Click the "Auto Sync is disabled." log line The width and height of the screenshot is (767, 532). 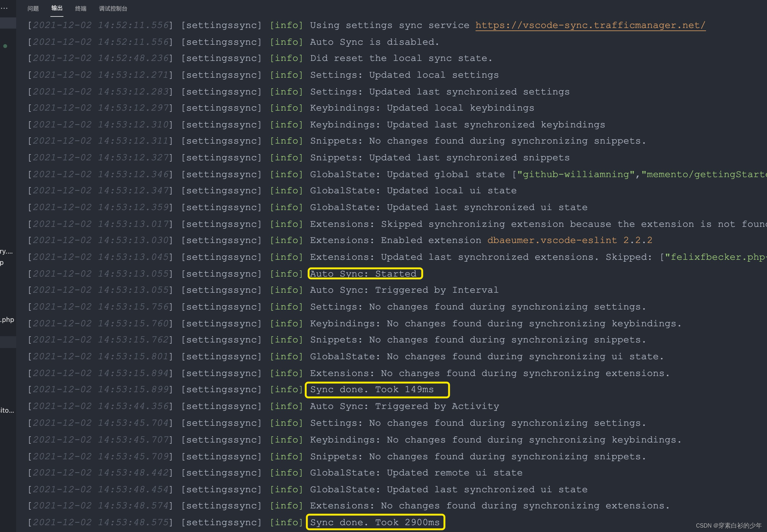(374, 42)
